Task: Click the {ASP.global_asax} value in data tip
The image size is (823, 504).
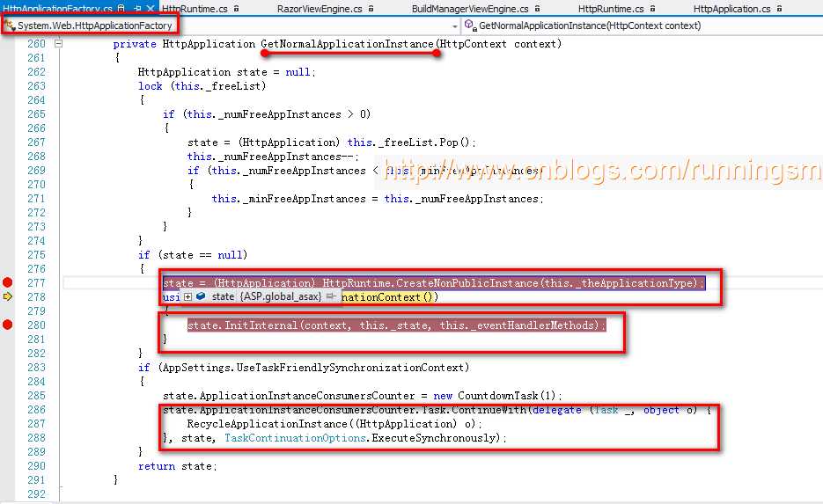Action: tap(280, 296)
